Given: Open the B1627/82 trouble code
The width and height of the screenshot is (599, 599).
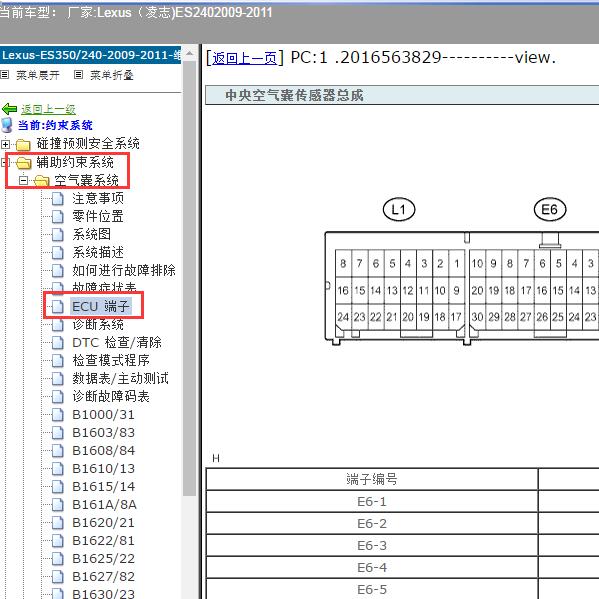Looking at the screenshot, I should pos(104,576).
